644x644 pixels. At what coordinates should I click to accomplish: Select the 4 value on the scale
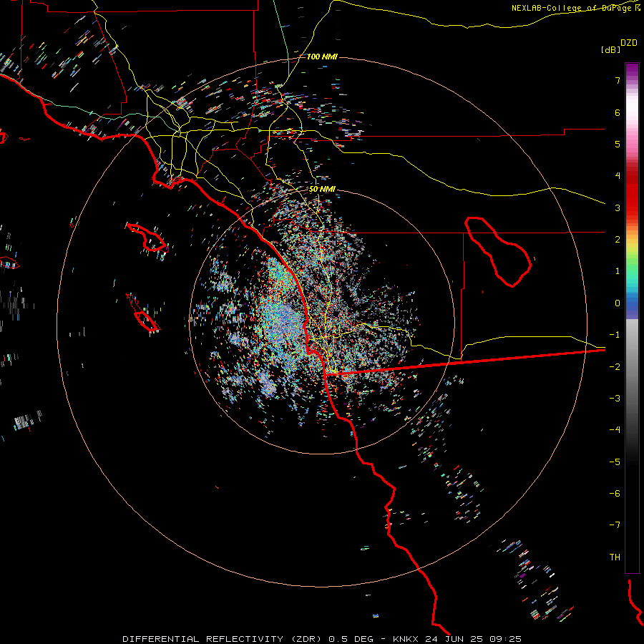tap(618, 176)
